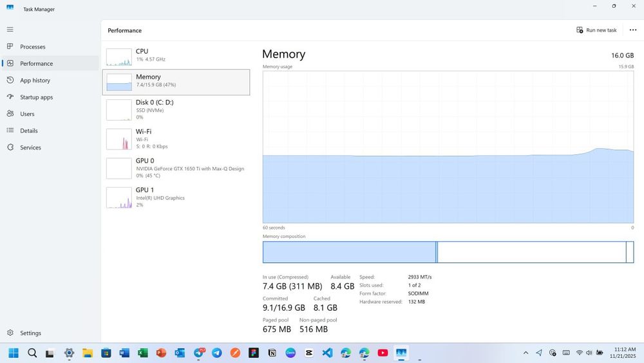The image size is (644, 363).
Task: Click the "9.1/16.9 GB" committed value
Action: click(x=284, y=308)
